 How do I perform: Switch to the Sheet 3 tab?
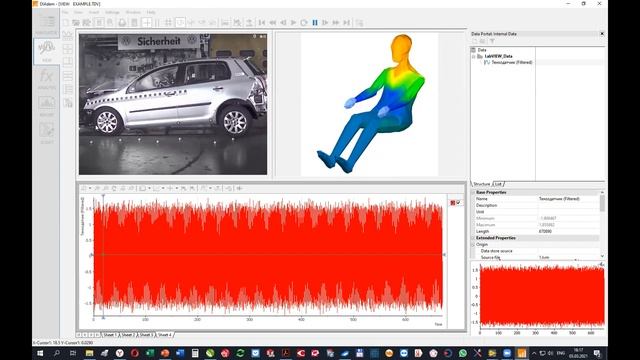[x=146, y=335]
